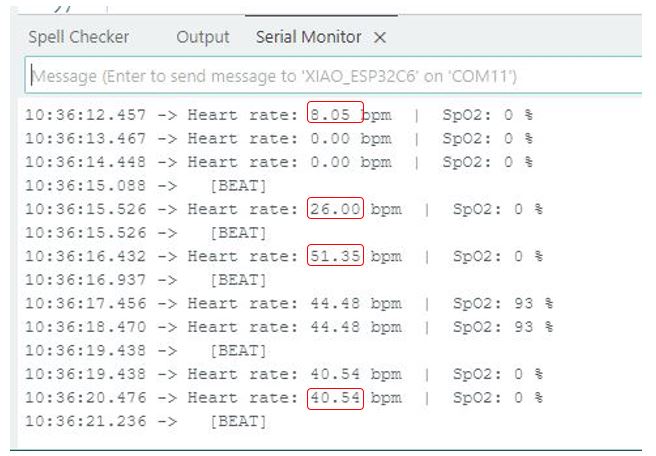The height and width of the screenshot is (456, 656).
Task: Click the highlighted 51.35 heart rate value
Action: (335, 256)
